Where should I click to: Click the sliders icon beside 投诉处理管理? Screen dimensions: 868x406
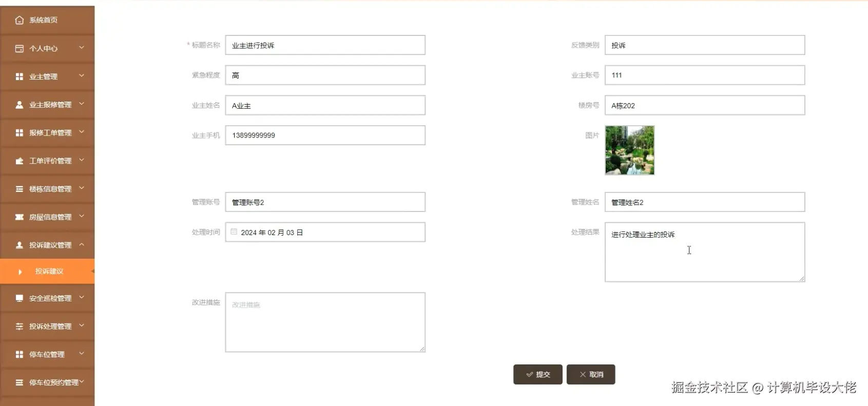pyautogui.click(x=20, y=326)
